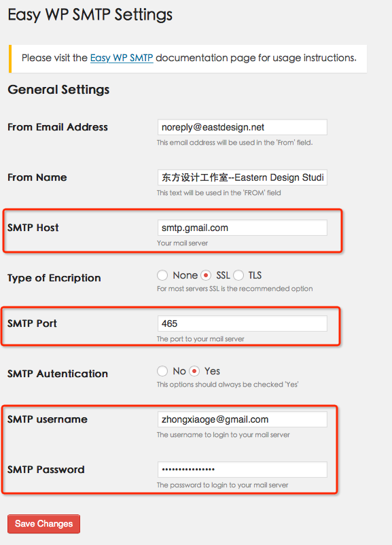Screen dimensions: 392x545
Task: Click the 'From Name' label
Action: 37,177
